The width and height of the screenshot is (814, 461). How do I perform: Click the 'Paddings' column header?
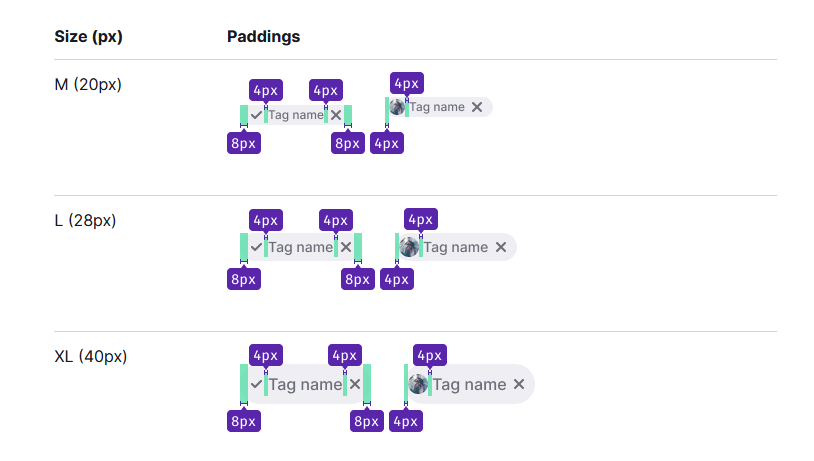click(x=264, y=37)
